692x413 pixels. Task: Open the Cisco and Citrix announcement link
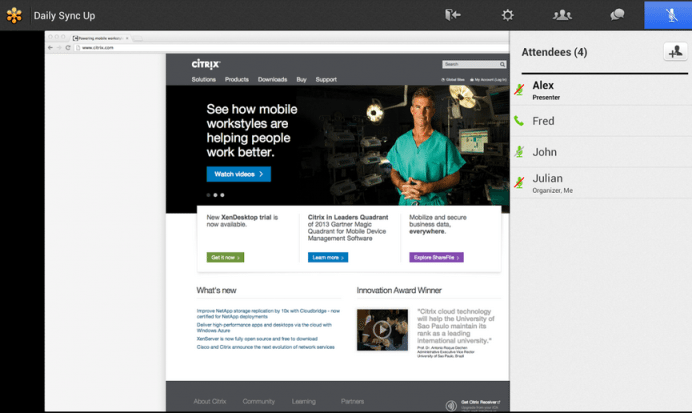pos(265,347)
